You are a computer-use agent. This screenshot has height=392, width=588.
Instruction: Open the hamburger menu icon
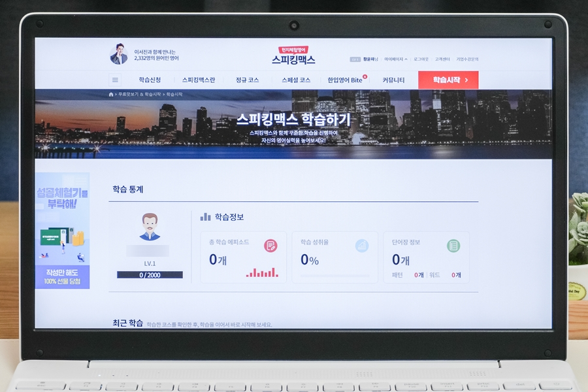pos(115,80)
